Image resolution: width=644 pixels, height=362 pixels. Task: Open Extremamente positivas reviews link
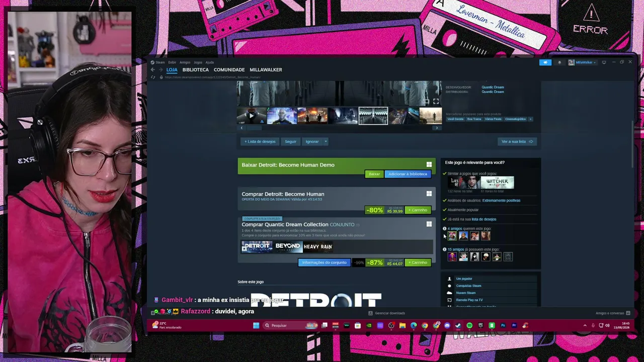501,201
